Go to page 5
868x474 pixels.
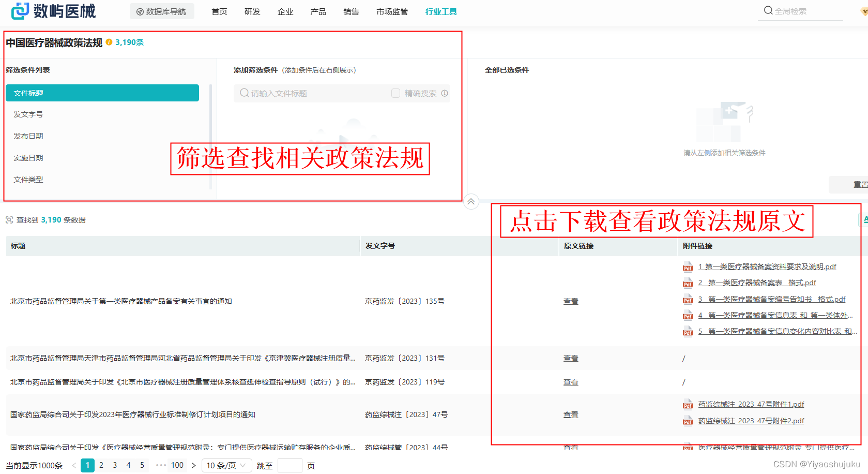click(142, 465)
